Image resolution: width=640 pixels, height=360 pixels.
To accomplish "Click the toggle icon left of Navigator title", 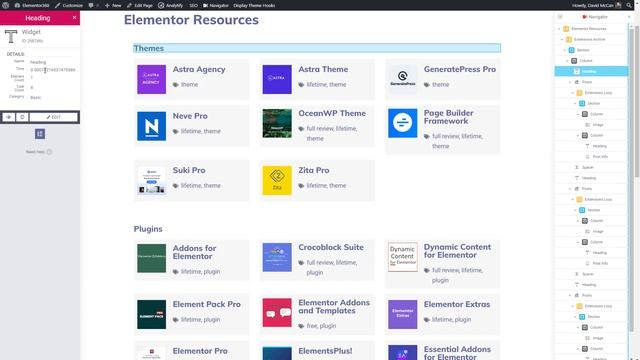I will (x=560, y=17).
